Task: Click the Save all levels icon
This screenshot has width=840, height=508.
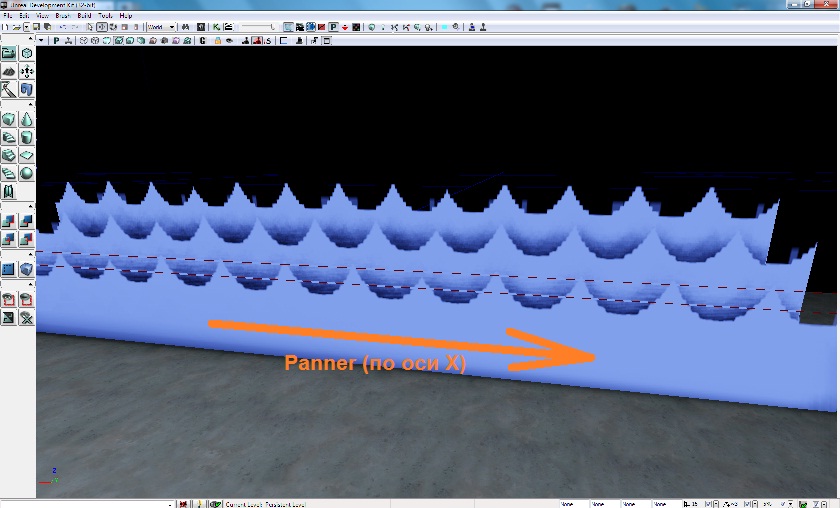Action: click(x=48, y=27)
